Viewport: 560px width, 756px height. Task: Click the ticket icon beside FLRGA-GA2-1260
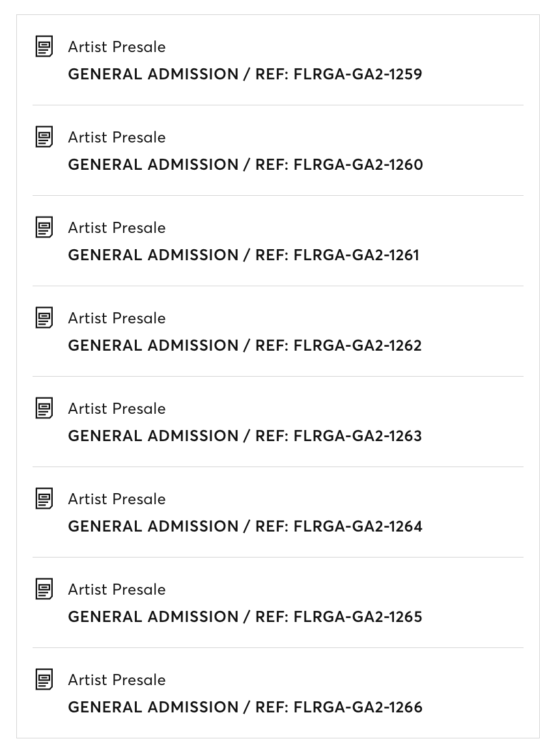(44, 137)
